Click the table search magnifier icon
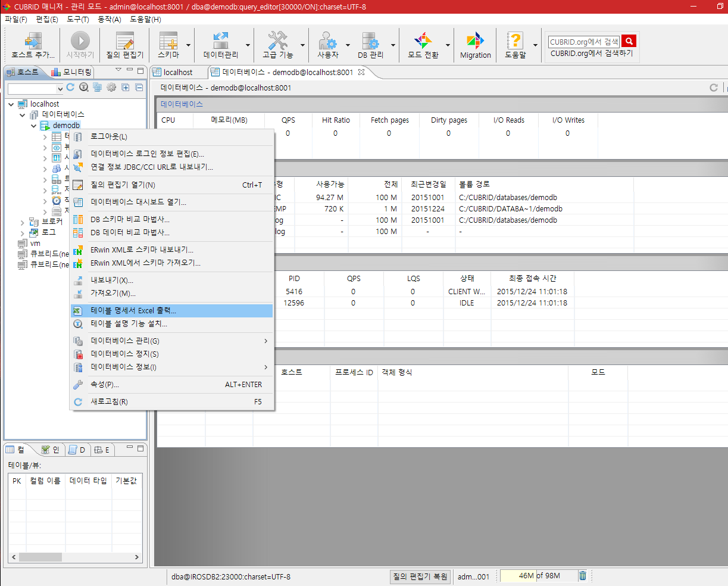 [84, 88]
